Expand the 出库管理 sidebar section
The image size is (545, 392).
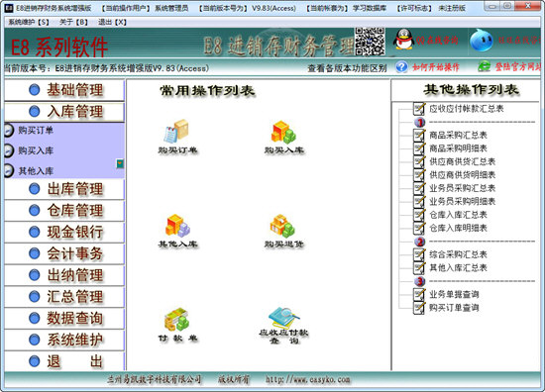coord(64,189)
